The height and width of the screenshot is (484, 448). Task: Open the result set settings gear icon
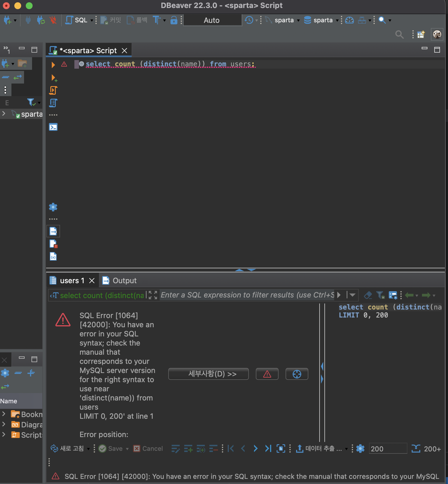pos(360,449)
